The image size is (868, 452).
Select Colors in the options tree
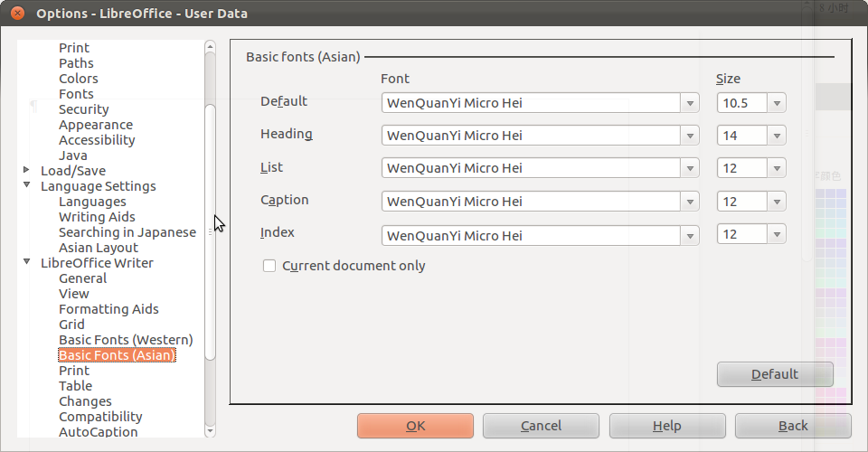[x=79, y=79]
